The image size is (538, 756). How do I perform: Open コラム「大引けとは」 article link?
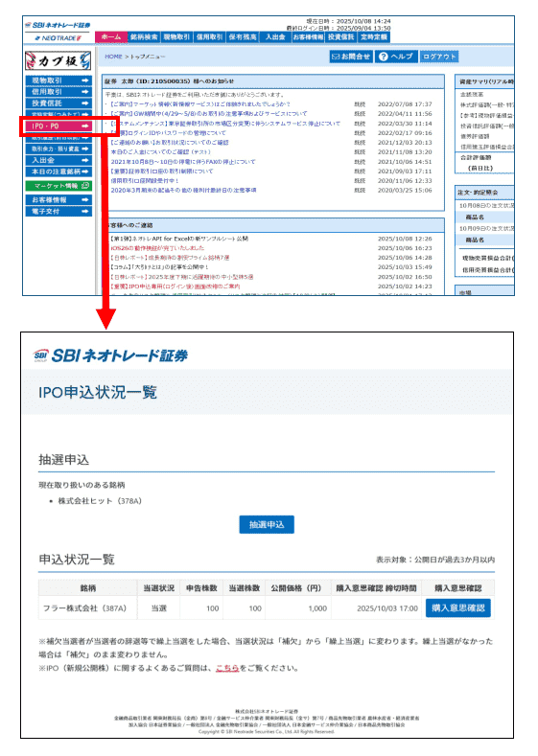(159, 267)
